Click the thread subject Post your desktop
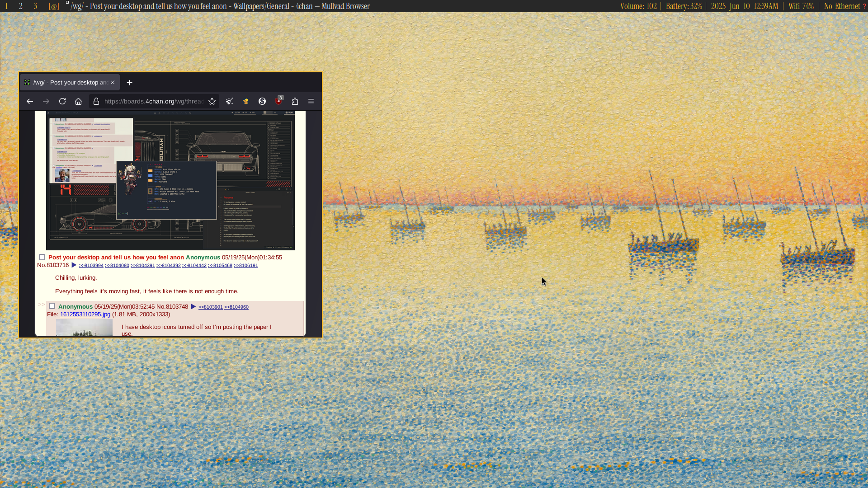 point(116,258)
